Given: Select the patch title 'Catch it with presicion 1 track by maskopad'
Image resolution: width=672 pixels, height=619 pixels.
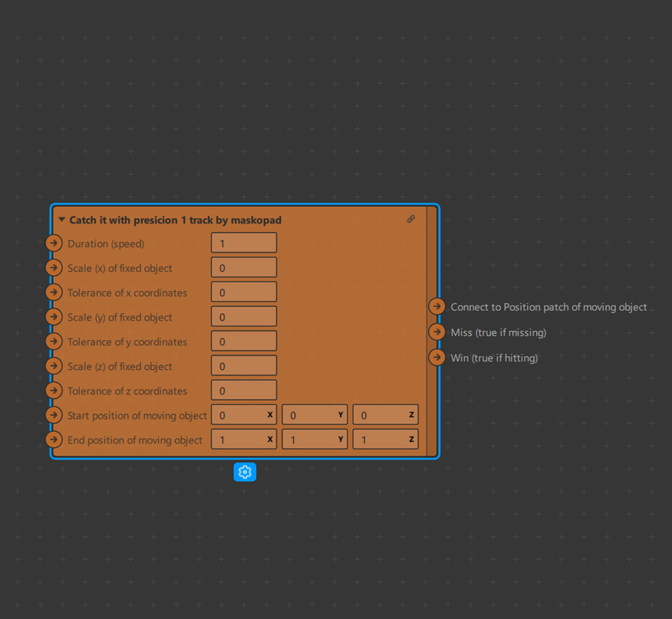Looking at the screenshot, I should (x=175, y=220).
